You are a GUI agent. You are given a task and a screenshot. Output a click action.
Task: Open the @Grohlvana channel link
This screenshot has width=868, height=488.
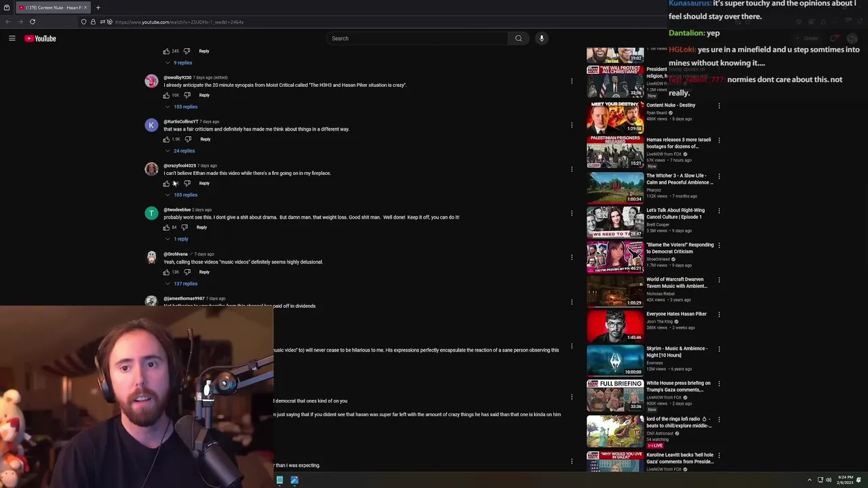[176, 254]
